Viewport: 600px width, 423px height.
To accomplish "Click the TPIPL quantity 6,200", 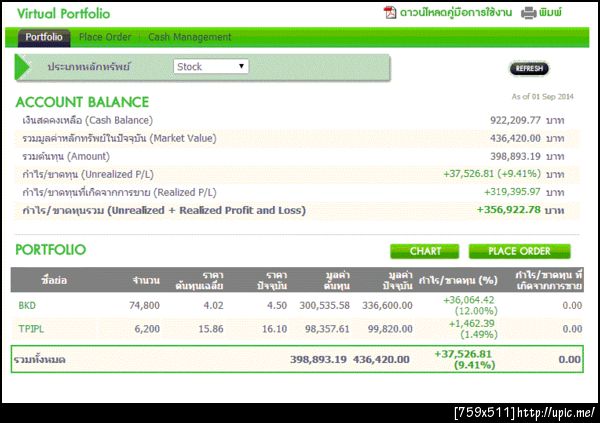I will tap(147, 329).
